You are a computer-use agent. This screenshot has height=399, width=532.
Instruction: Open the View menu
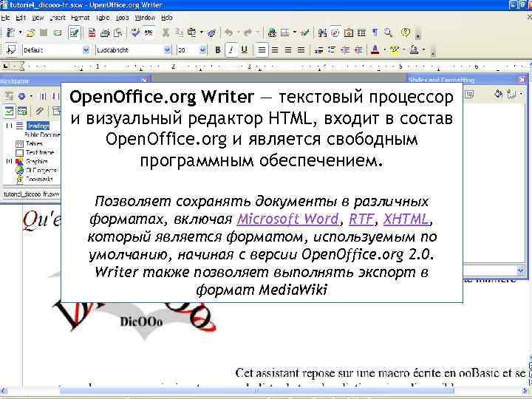pyautogui.click(x=38, y=18)
